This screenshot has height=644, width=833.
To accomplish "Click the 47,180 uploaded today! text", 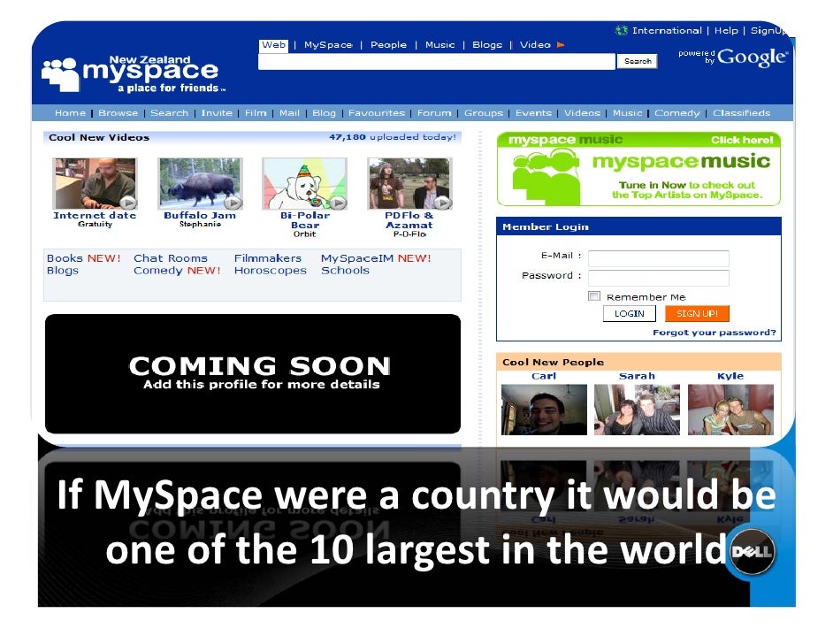I will 393,137.
